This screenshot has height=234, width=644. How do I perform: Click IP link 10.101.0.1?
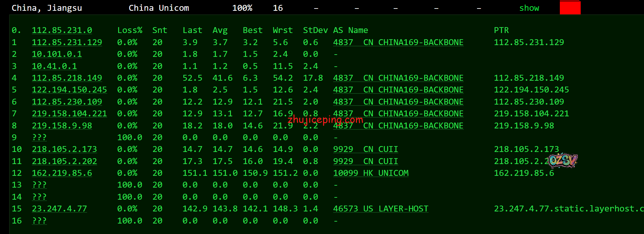point(57,54)
